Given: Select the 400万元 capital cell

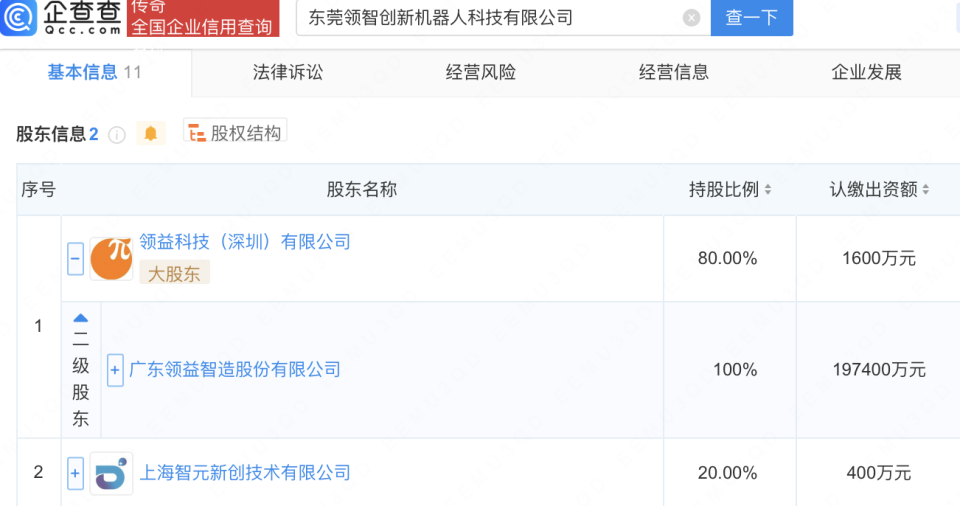Looking at the screenshot, I should click(879, 473).
